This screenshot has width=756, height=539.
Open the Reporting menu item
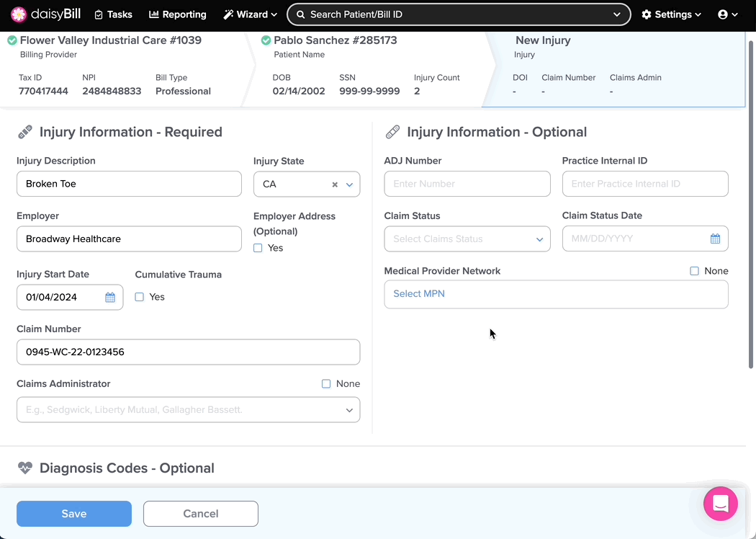click(x=177, y=14)
